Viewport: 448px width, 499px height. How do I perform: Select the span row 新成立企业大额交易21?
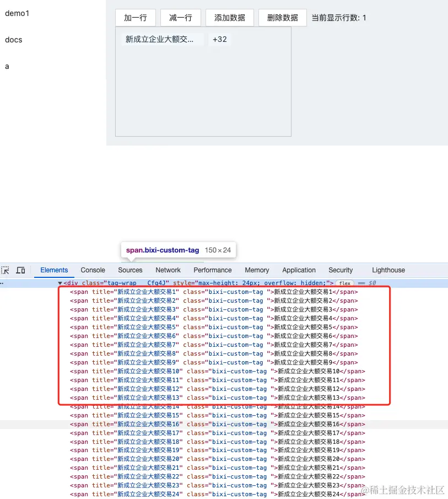[218, 468]
